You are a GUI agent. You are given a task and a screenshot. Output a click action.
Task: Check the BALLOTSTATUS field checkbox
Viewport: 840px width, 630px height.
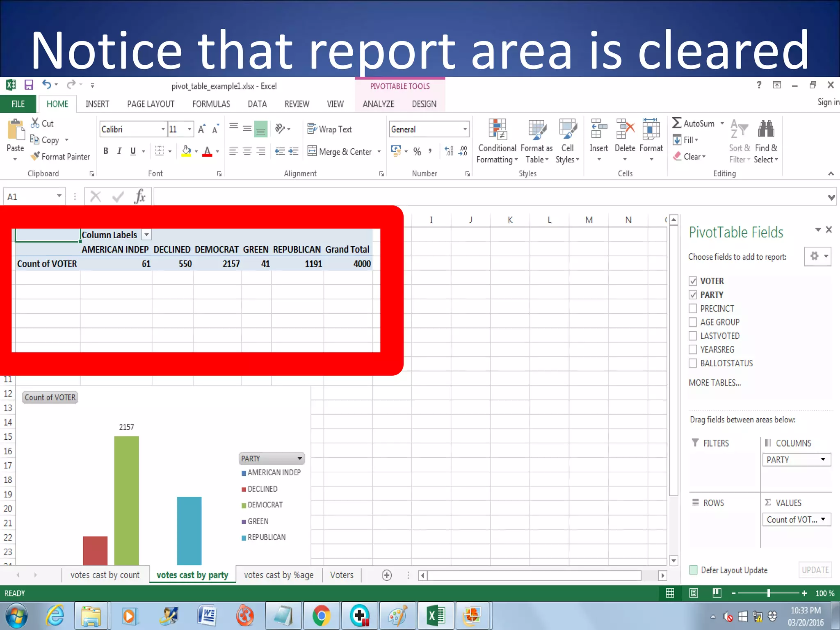coord(693,363)
